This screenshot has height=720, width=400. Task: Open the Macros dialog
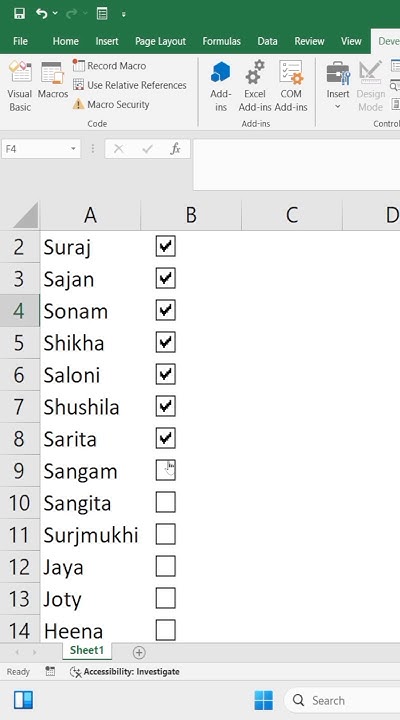click(x=53, y=80)
